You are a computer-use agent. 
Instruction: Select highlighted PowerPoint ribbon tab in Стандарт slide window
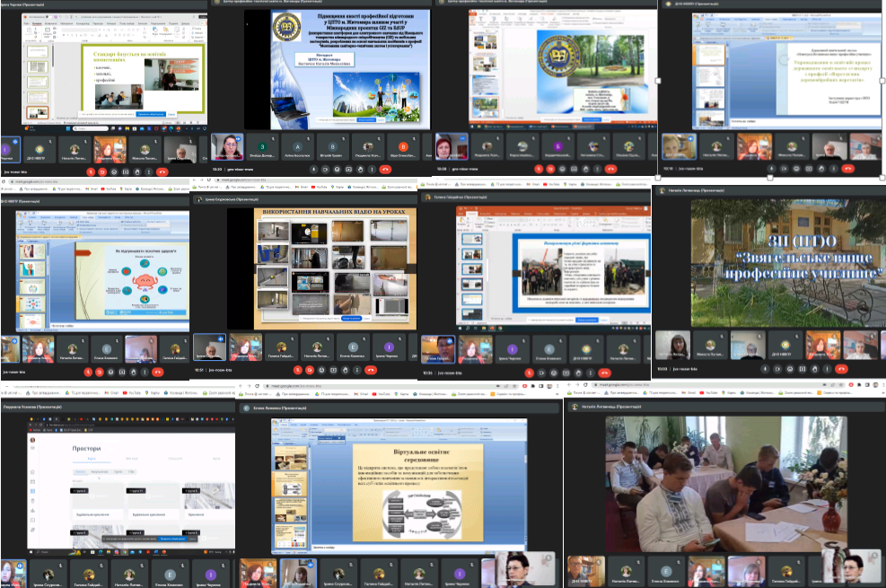pyautogui.click(x=37, y=25)
